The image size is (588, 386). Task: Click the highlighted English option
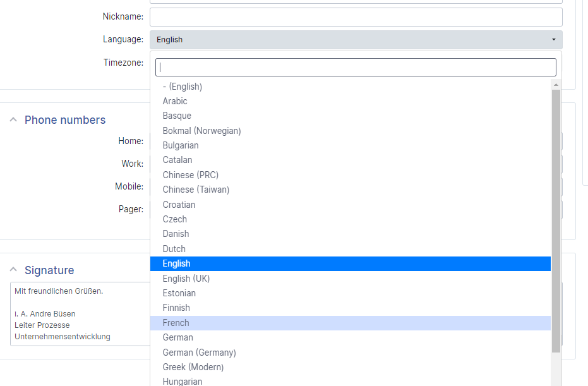click(x=351, y=263)
